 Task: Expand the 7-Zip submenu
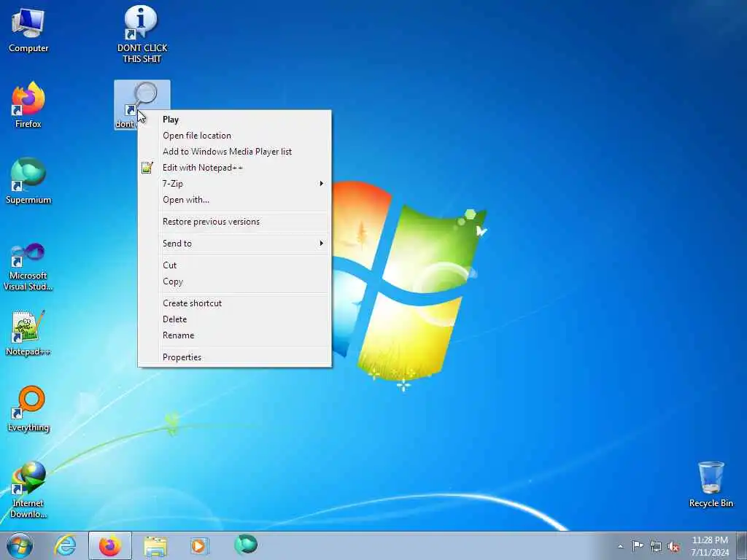click(x=234, y=183)
